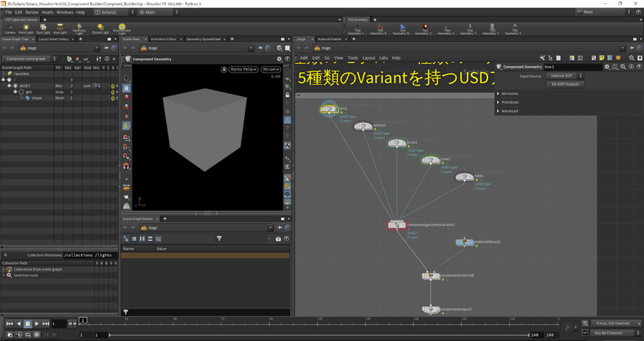Viewport: 644px width, 341px height.
Task: Open network editor Layout menu
Action: [x=369, y=58]
